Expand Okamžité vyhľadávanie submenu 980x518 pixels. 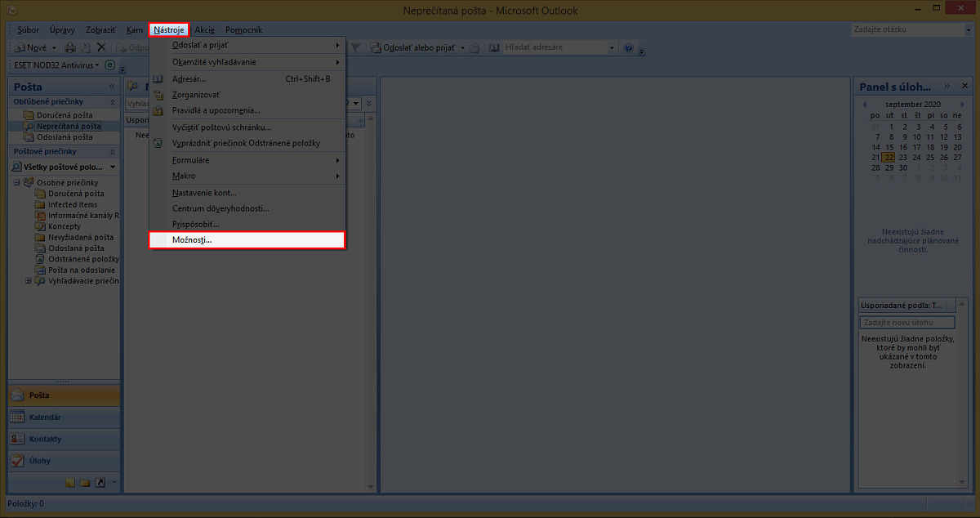point(247,62)
